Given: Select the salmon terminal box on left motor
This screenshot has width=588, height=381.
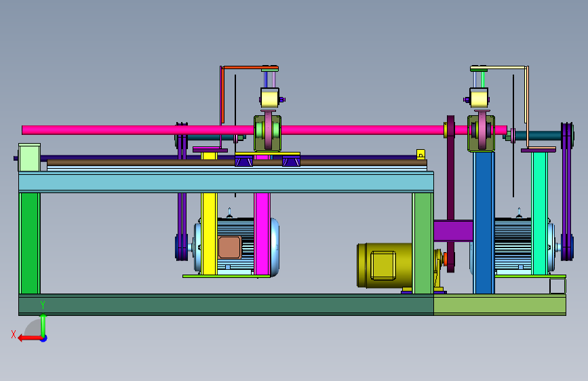Looking at the screenshot, I should click(x=229, y=247).
